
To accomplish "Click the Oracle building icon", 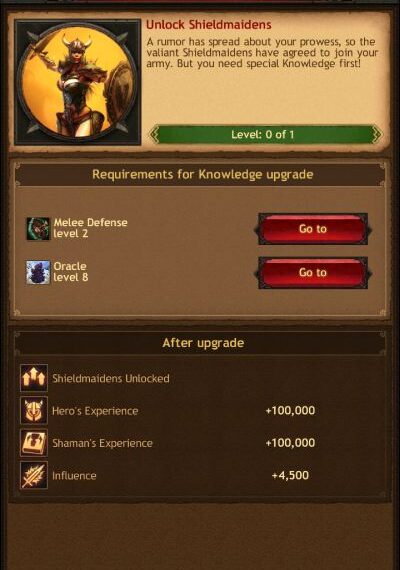I will (x=38, y=272).
